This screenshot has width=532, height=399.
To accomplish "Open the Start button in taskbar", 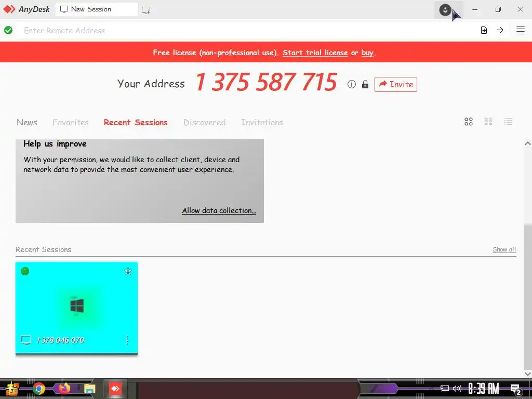I will 12,389.
